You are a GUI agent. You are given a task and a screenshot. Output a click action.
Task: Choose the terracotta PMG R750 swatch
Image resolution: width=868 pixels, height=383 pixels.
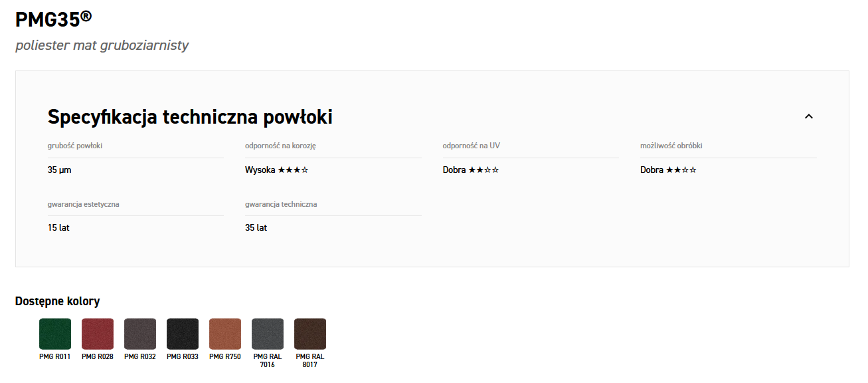click(225, 334)
